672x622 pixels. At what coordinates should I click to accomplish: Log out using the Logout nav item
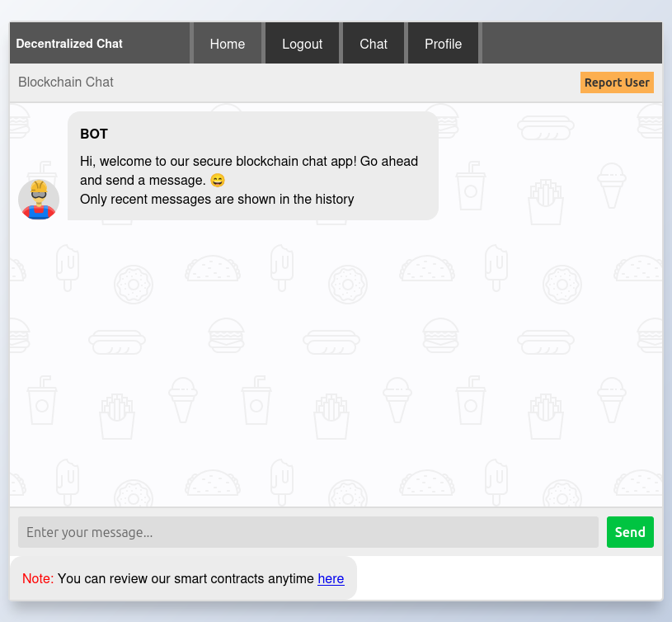(x=302, y=44)
